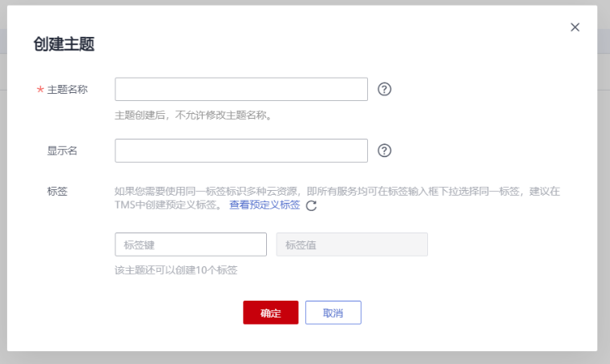Screen dimensions: 610x364
Task: Click the 创建主题 dialog title
Action: click(64, 45)
